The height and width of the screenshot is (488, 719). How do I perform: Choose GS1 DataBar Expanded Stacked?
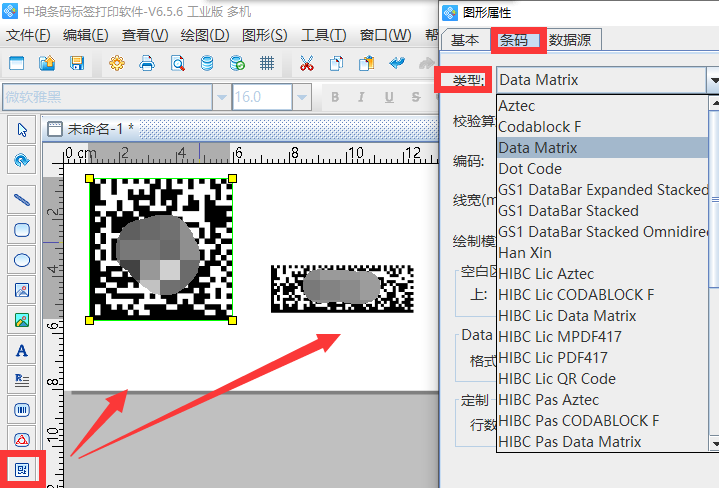point(603,190)
